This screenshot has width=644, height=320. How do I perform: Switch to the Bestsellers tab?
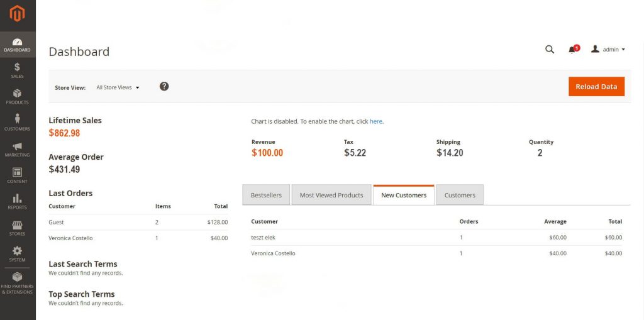tap(266, 195)
